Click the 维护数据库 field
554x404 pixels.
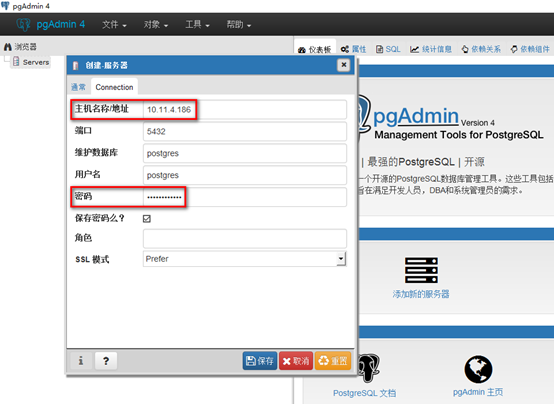click(x=244, y=153)
